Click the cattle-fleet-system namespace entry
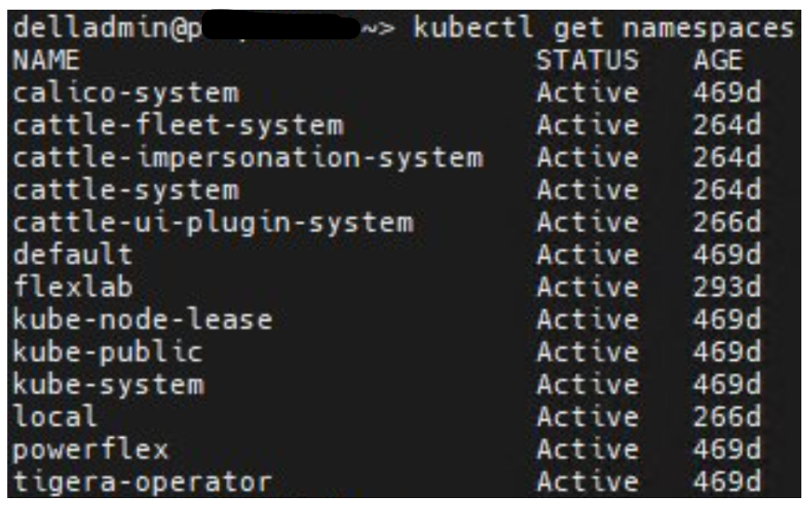This screenshot has height=507, width=812. (x=177, y=125)
